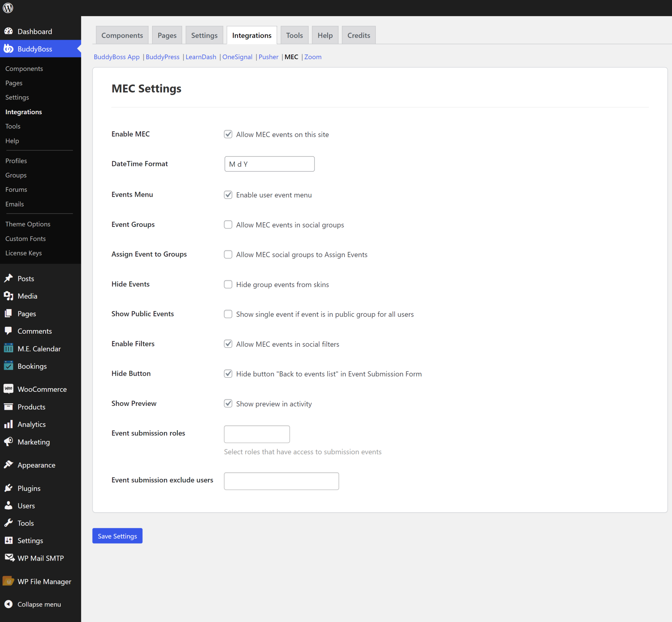Enable MEC events in social groups
This screenshot has height=622, width=672.
(228, 225)
